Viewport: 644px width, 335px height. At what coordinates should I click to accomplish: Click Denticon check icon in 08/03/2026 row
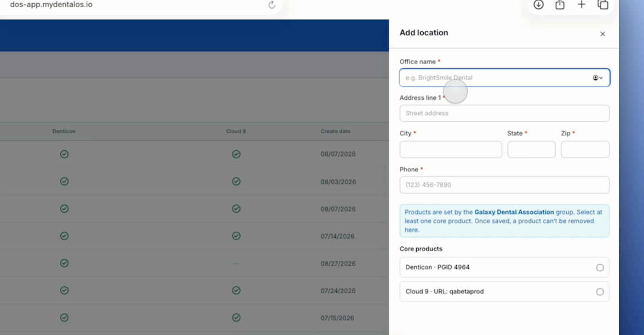(x=64, y=182)
